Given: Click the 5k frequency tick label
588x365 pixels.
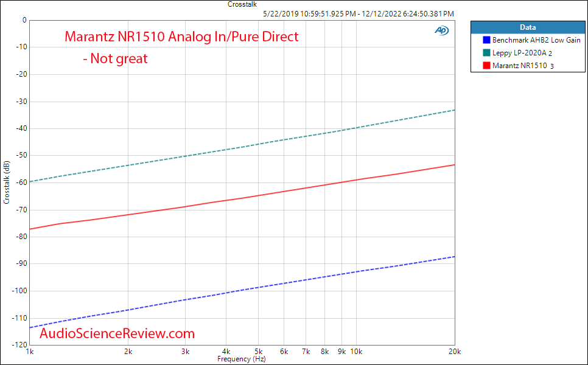Looking at the screenshot, I should (x=258, y=352).
